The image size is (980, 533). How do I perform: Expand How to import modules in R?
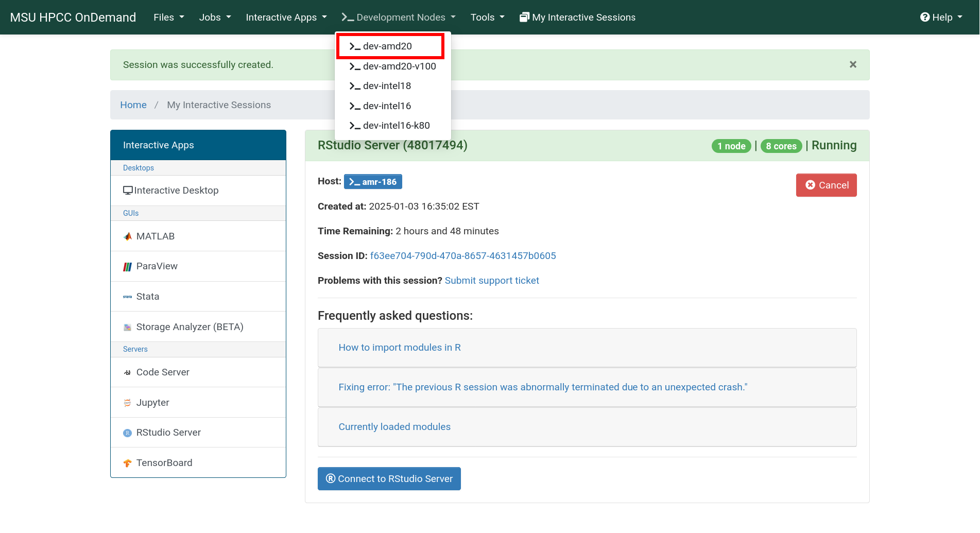pyautogui.click(x=400, y=348)
